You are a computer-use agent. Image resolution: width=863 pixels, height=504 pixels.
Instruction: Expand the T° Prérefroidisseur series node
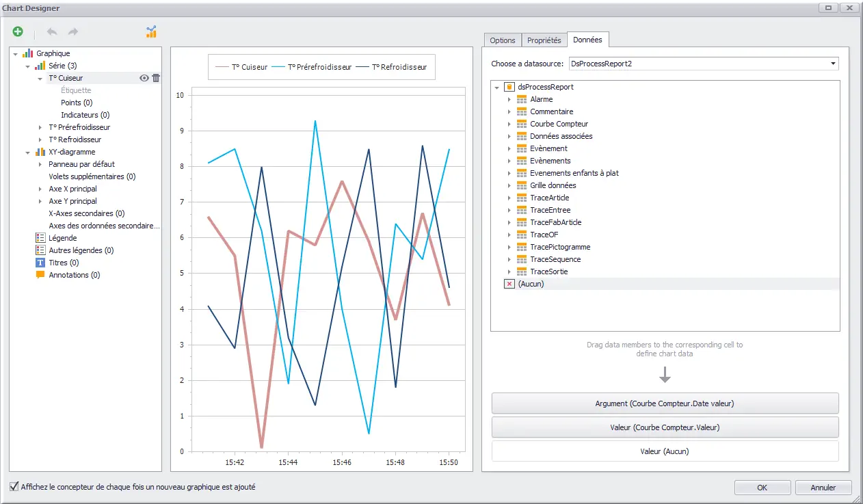(x=40, y=127)
